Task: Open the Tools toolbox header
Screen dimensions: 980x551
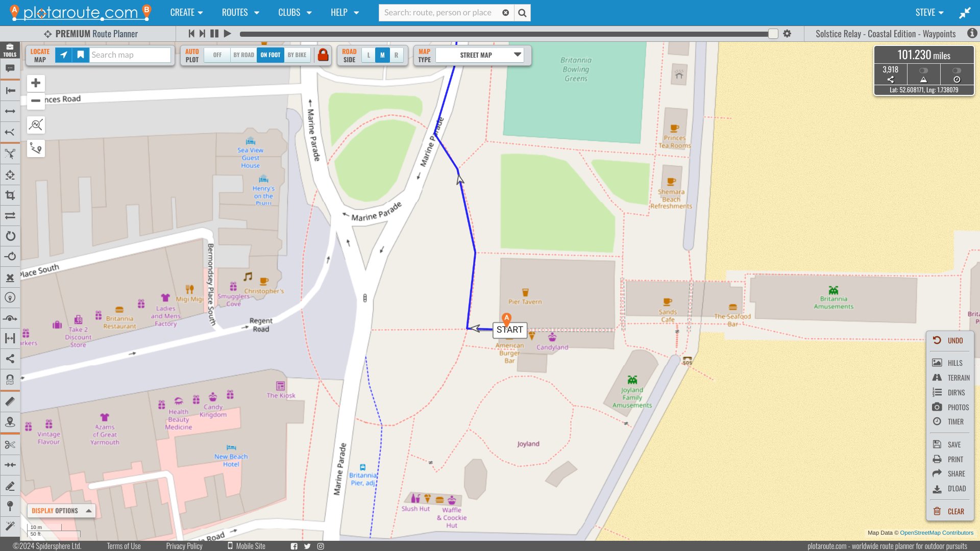Action: coord(10,50)
